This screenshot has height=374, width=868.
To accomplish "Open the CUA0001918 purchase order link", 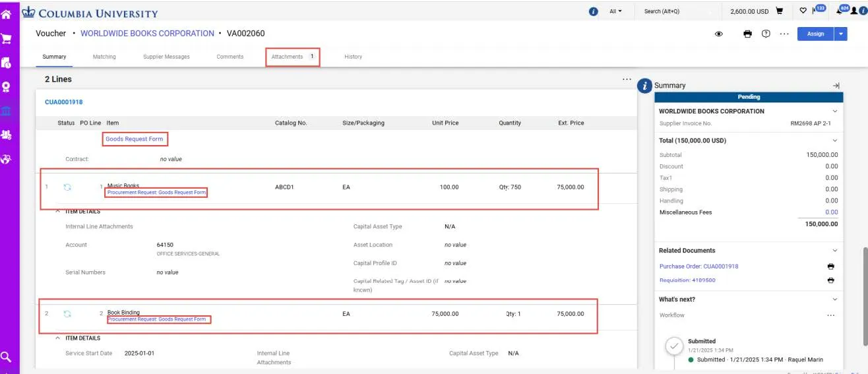I will pyautogui.click(x=63, y=102).
